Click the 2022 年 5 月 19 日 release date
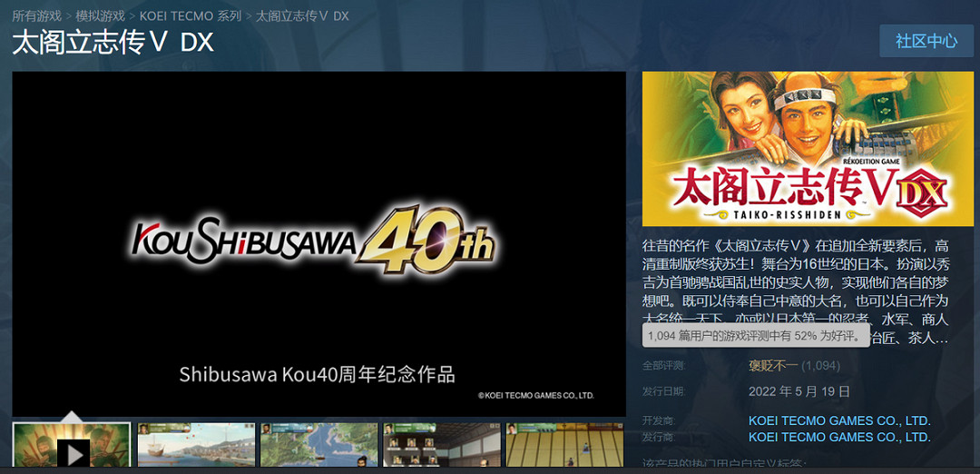 tap(799, 391)
